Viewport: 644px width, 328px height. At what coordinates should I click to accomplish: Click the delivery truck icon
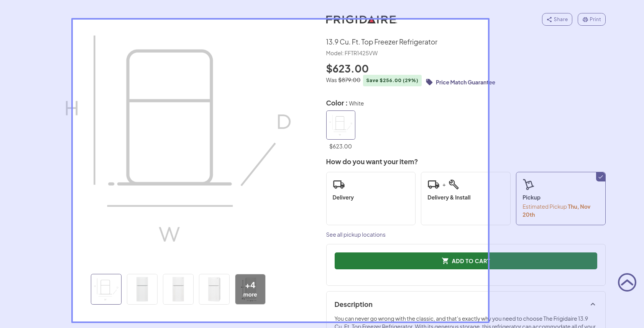point(338,185)
